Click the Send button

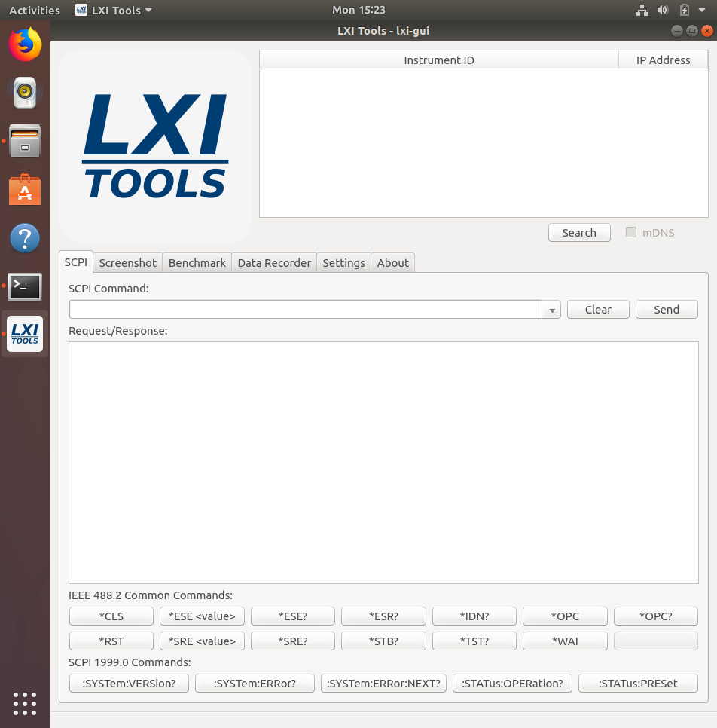click(x=667, y=309)
